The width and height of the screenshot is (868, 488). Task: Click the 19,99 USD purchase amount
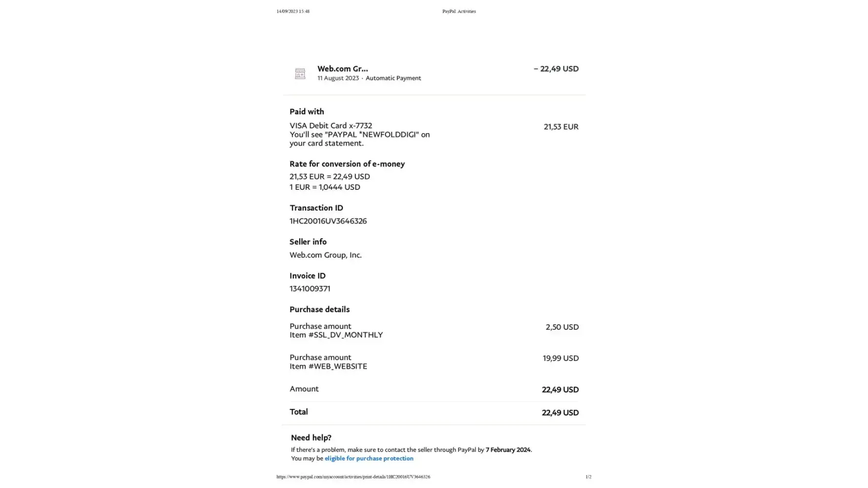560,358
